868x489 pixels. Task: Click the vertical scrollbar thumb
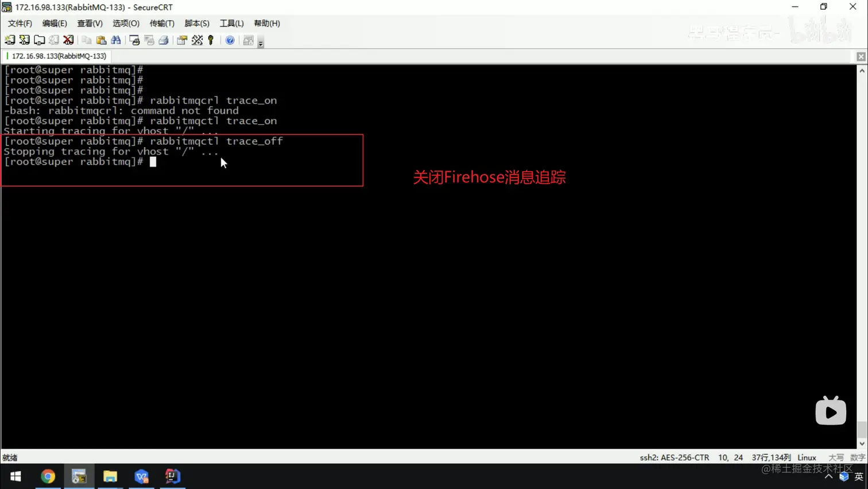(862, 429)
